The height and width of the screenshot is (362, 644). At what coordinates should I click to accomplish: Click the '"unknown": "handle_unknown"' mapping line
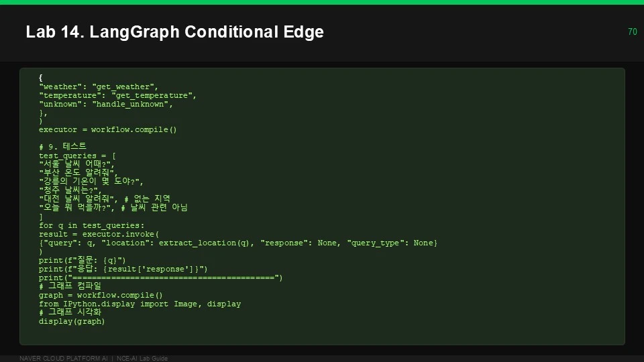click(106, 104)
